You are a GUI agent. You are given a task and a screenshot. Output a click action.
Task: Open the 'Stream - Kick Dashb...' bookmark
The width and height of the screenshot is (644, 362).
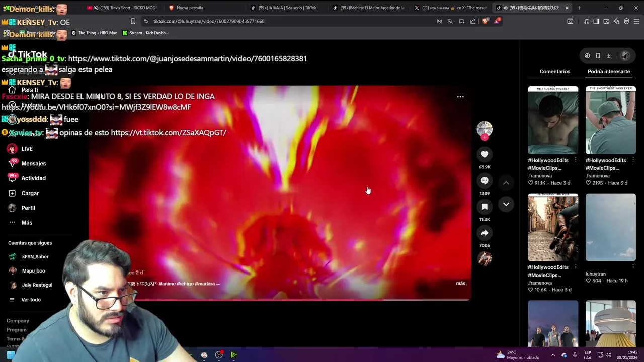click(145, 33)
